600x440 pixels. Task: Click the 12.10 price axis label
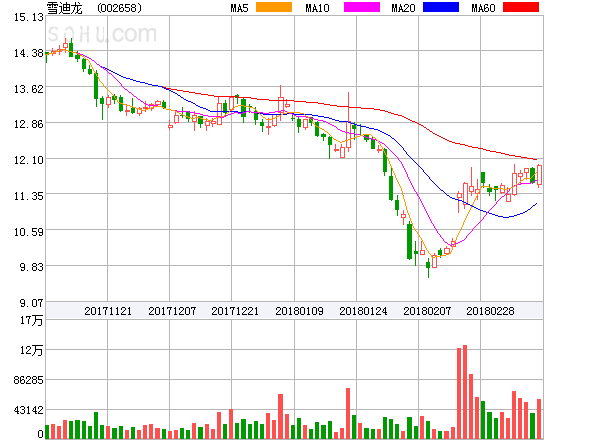(29, 160)
